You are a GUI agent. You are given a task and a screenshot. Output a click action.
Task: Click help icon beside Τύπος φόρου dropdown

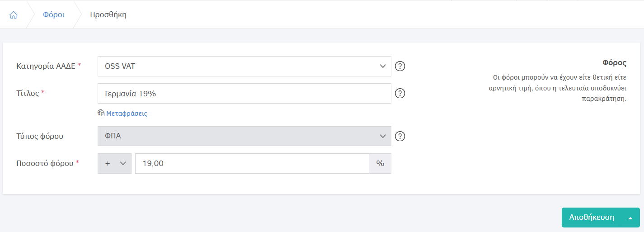(x=400, y=136)
